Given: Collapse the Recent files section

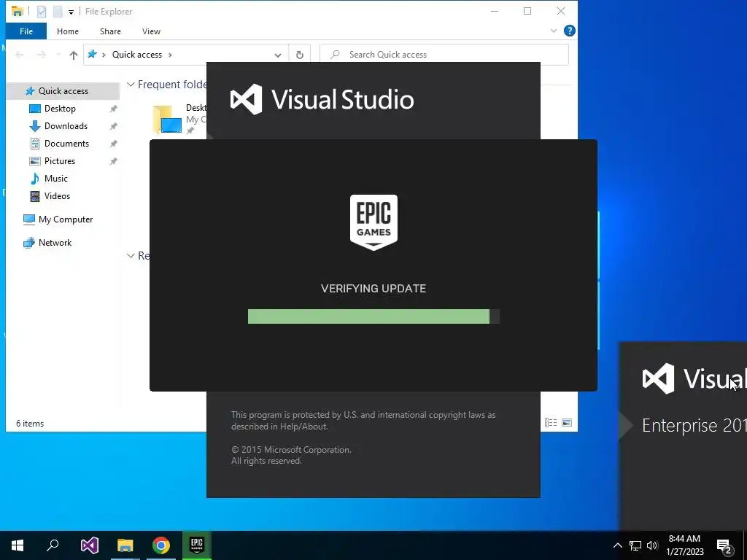Looking at the screenshot, I should click(x=131, y=256).
